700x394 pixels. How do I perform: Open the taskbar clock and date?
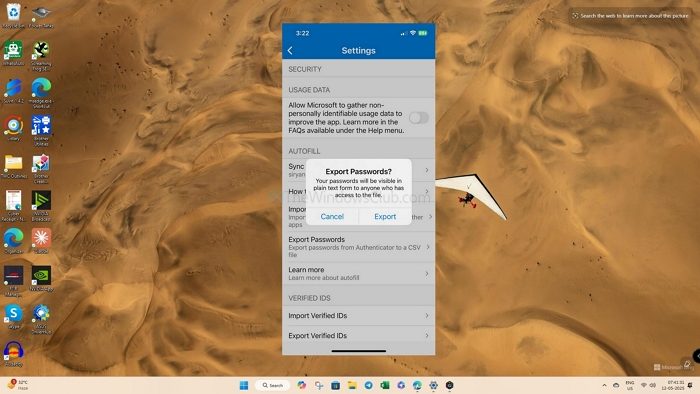(673, 386)
